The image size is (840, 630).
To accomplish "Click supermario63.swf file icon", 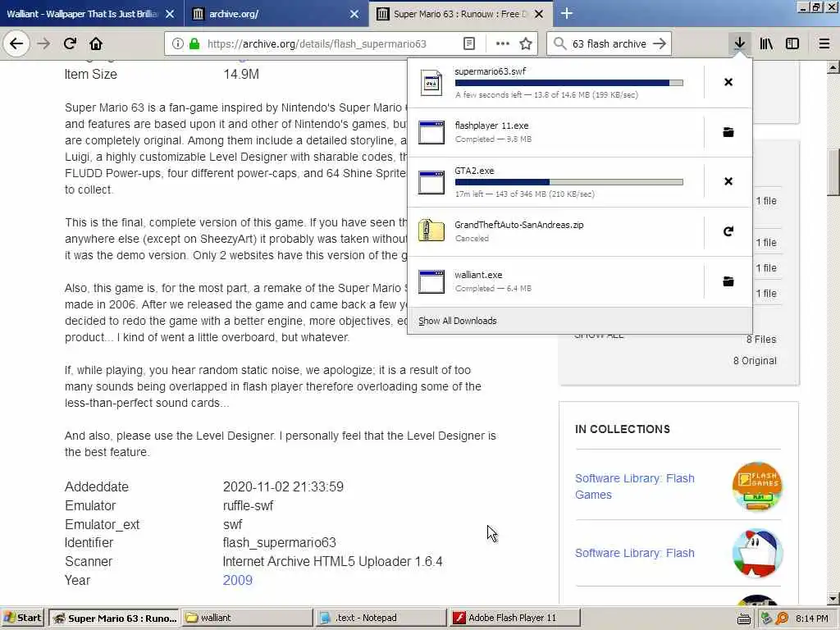I will (431, 83).
